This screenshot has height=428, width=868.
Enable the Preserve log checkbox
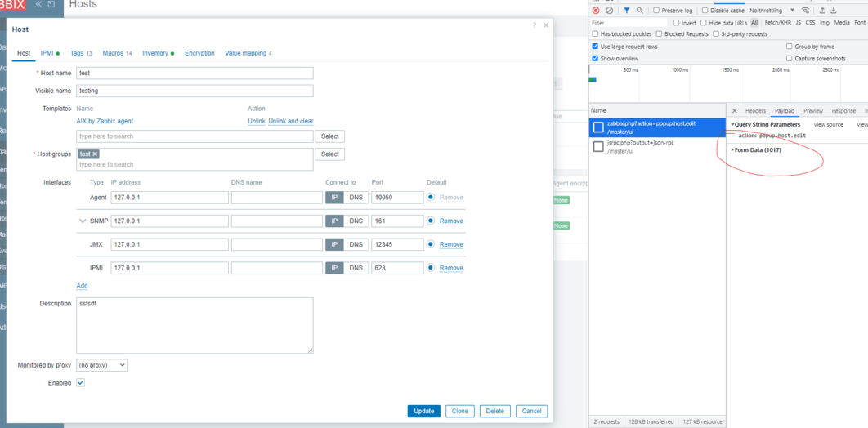[x=656, y=11]
